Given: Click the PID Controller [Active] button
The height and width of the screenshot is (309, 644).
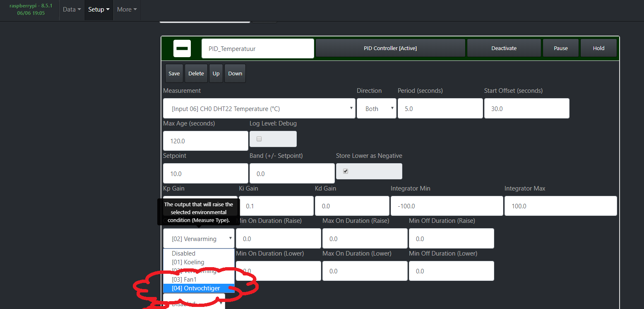Looking at the screenshot, I should [x=390, y=48].
